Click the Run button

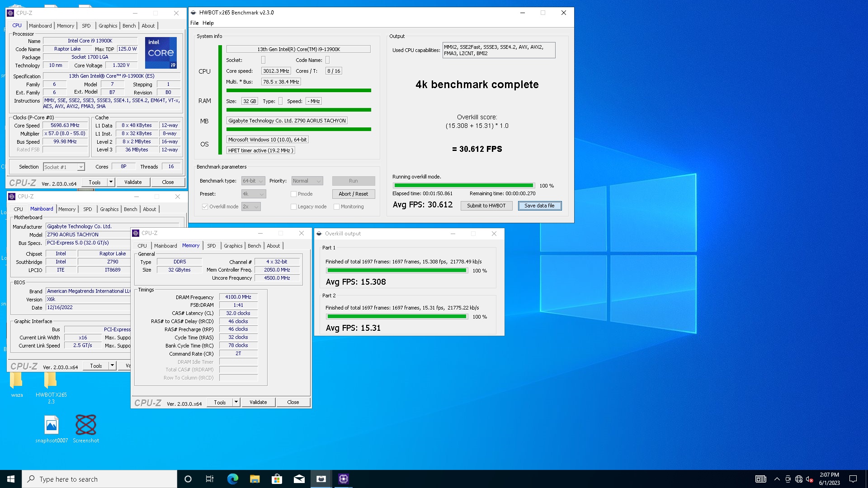coord(353,181)
